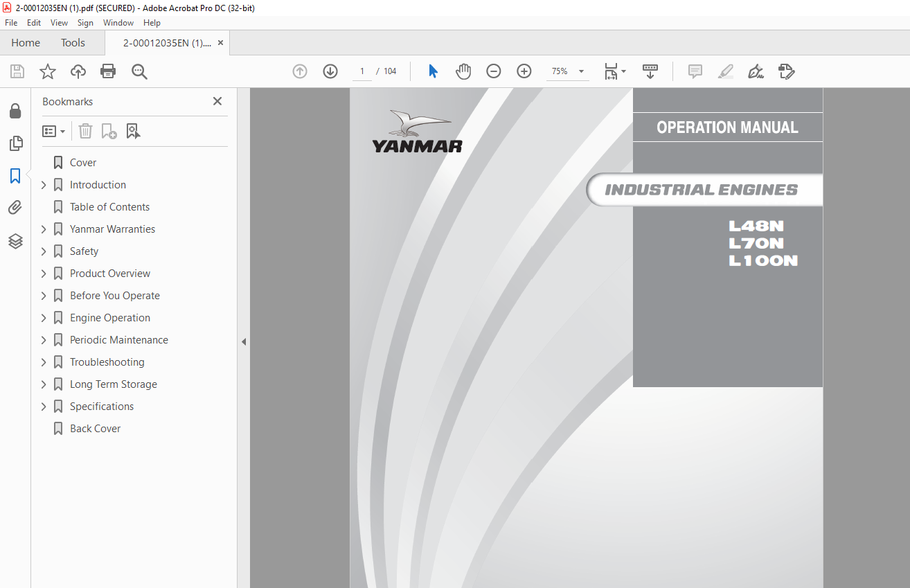The width and height of the screenshot is (910, 588).
Task: Go to previous page arrow
Action: coord(300,71)
